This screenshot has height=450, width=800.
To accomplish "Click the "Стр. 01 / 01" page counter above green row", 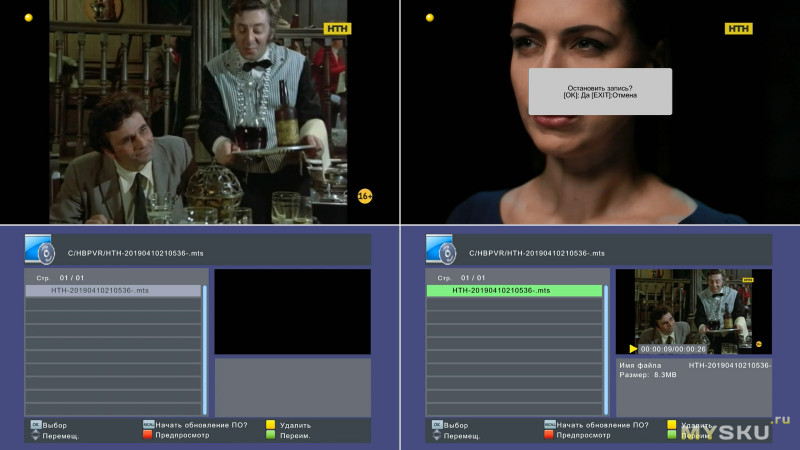I will point(461,278).
